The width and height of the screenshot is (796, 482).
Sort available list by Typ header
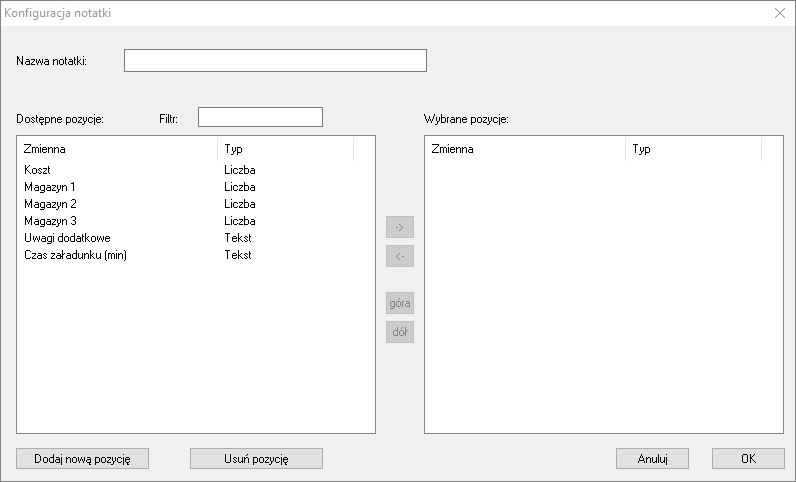[x=286, y=149]
